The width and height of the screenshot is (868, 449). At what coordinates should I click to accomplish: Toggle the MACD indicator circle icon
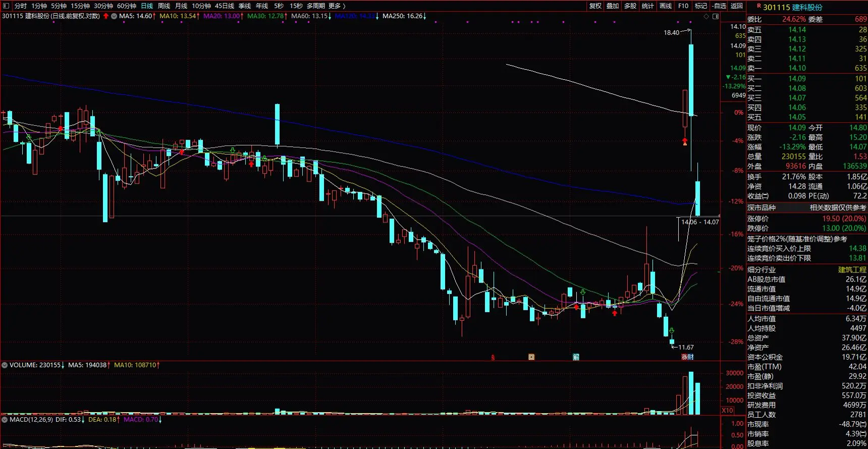pos(5,419)
